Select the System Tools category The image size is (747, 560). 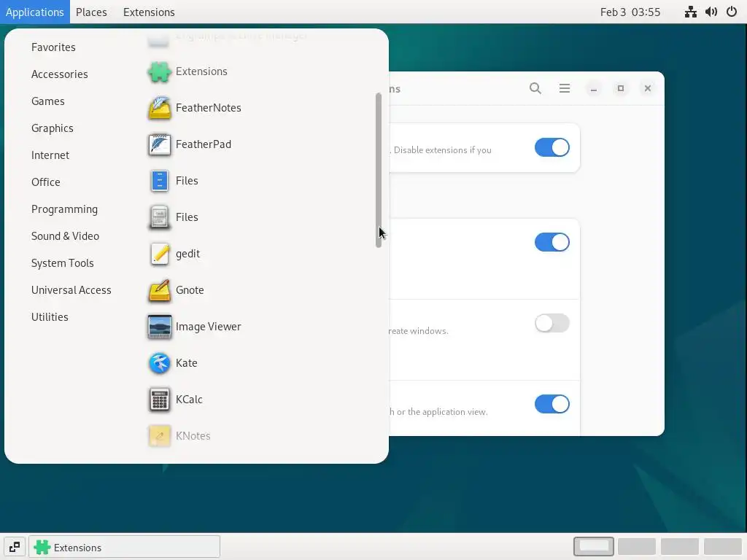(x=63, y=263)
